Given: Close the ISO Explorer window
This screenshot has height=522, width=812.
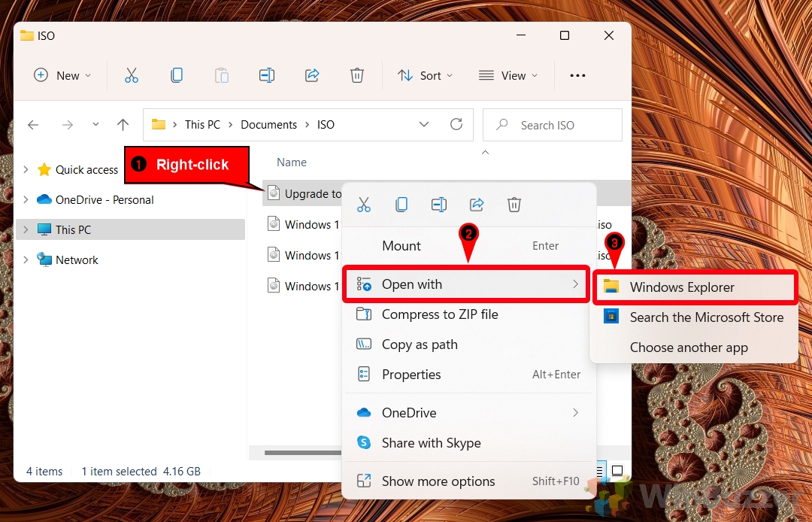Looking at the screenshot, I should tap(609, 35).
